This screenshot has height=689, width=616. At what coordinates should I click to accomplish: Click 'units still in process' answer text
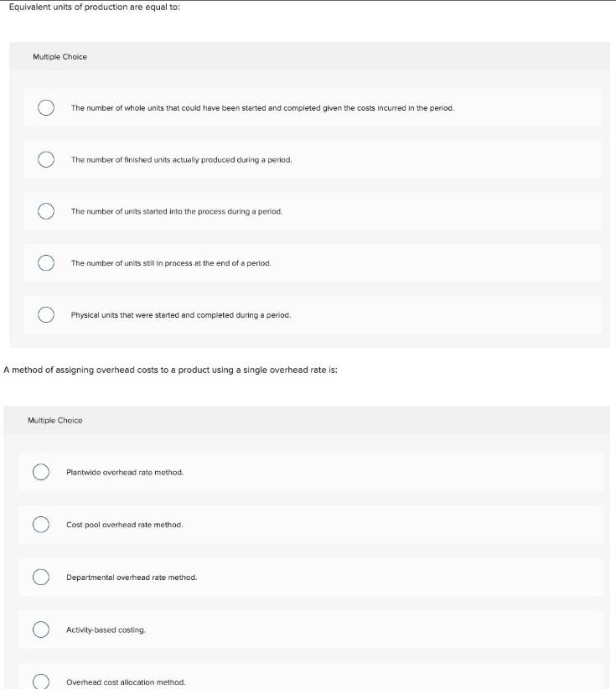pos(171,263)
